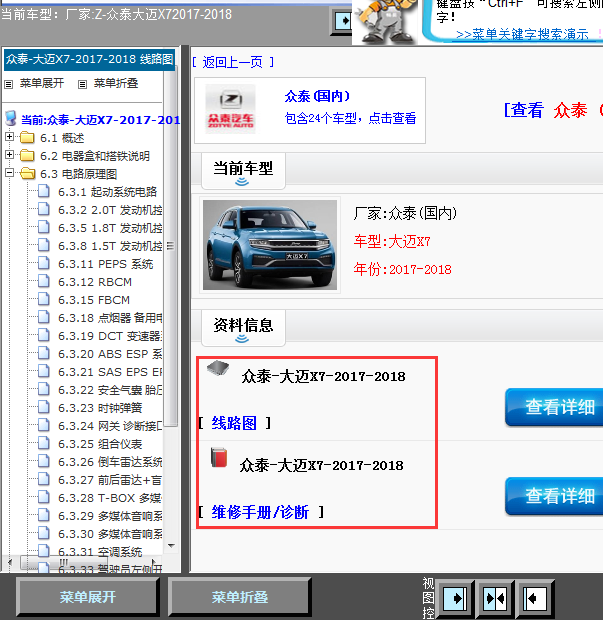603x620 pixels.
Task: Open 菜单关键字搜索演示 link
Action: coord(522,34)
